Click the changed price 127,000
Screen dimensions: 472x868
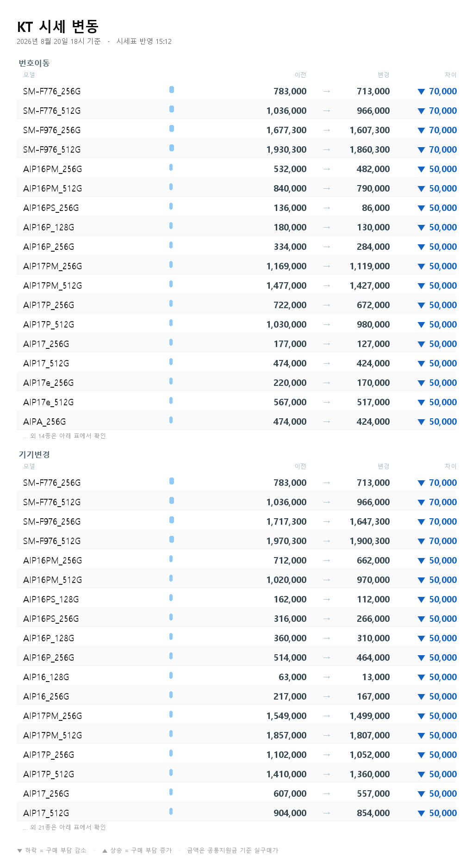click(x=373, y=344)
